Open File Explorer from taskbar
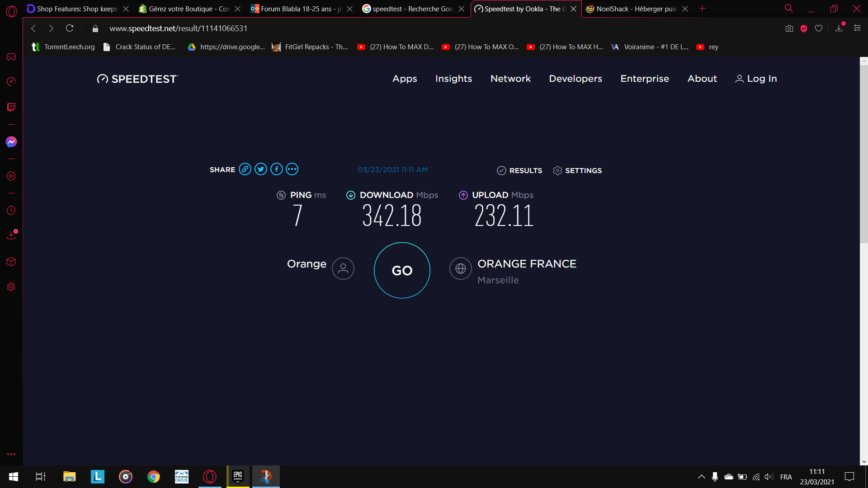This screenshot has height=488, width=868. [x=69, y=477]
